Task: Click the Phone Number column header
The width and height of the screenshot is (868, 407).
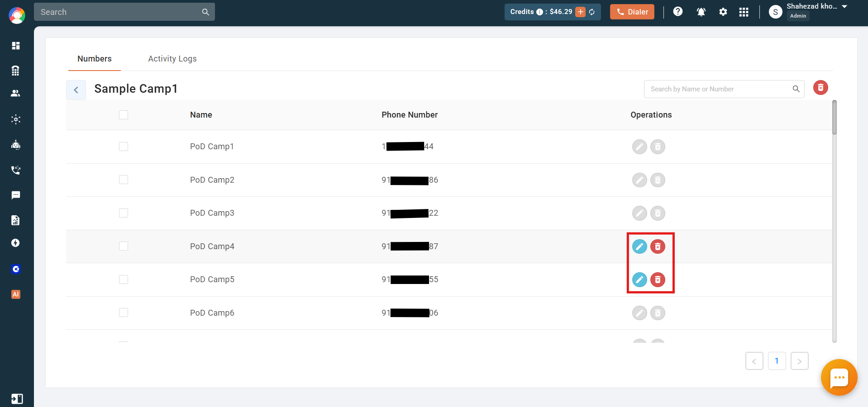Action: tap(410, 115)
